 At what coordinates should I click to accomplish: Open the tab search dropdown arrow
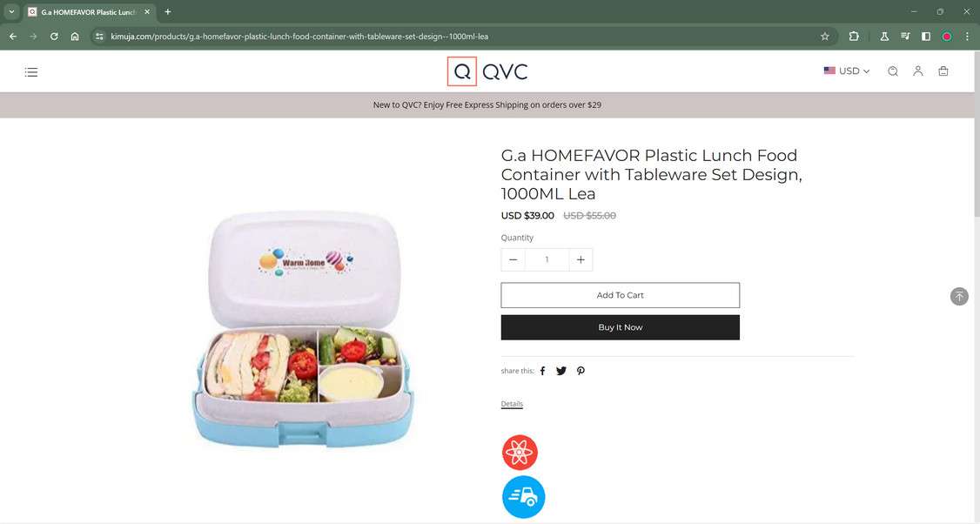tap(11, 12)
